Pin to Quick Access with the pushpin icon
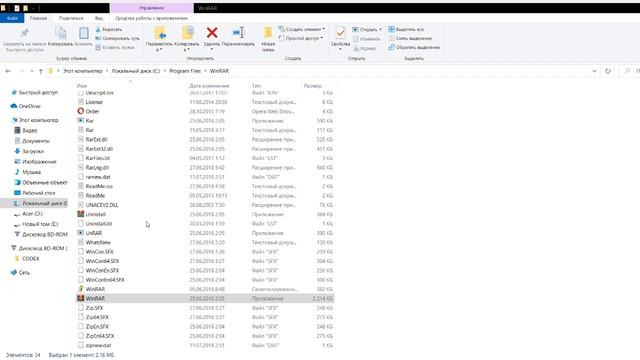This screenshot has height=360, width=640. [25, 33]
